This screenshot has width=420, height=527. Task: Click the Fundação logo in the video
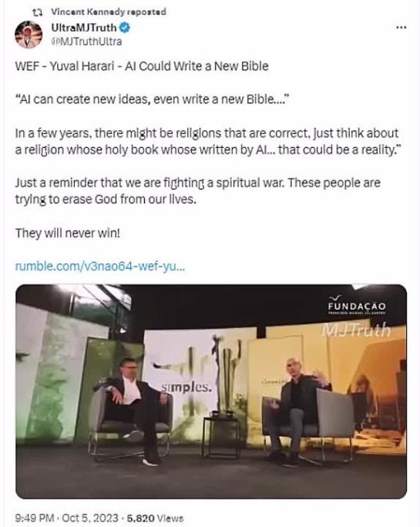(357, 305)
